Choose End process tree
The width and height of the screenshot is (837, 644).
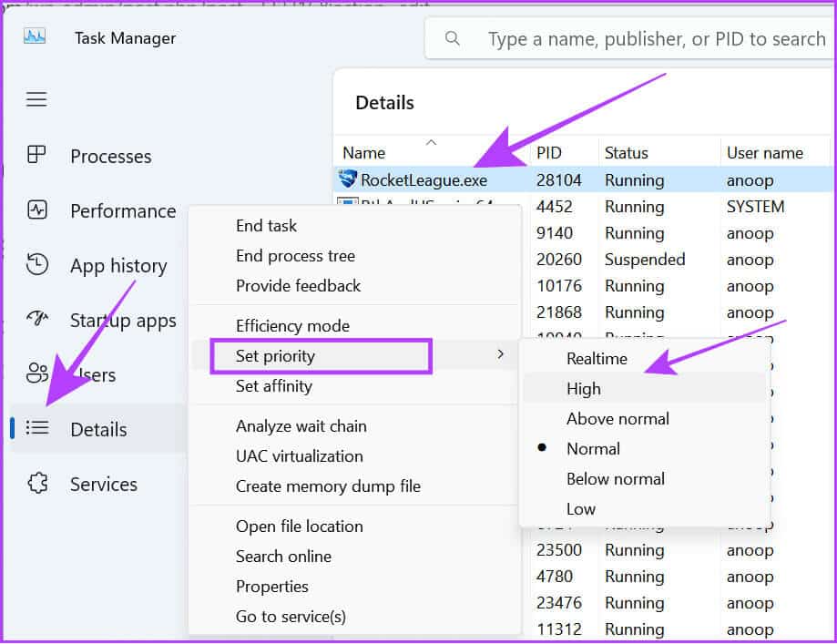pyautogui.click(x=295, y=256)
